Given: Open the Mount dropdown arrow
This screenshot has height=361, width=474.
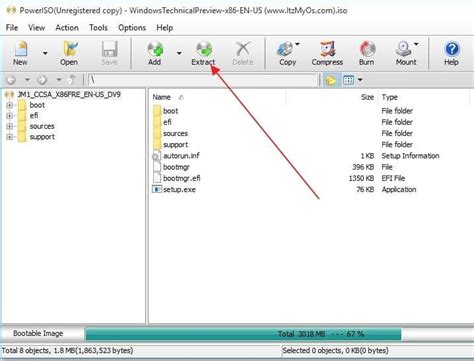Looking at the screenshot, I should pyautogui.click(x=416, y=44).
